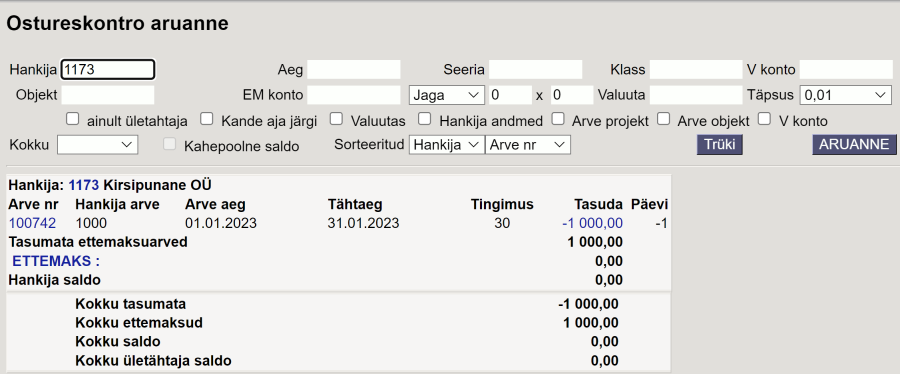The width and height of the screenshot is (900, 374).
Task: Click the -1 000,00 amount link
Action: tap(592, 223)
